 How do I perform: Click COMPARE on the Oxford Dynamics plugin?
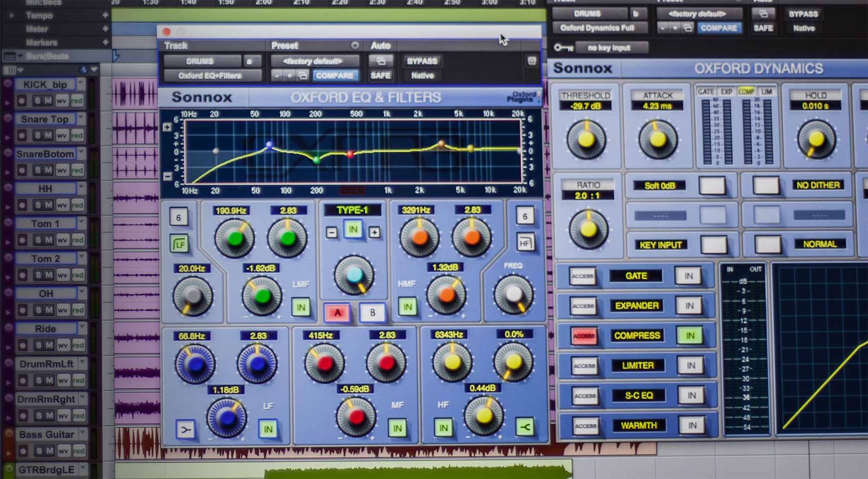[720, 28]
